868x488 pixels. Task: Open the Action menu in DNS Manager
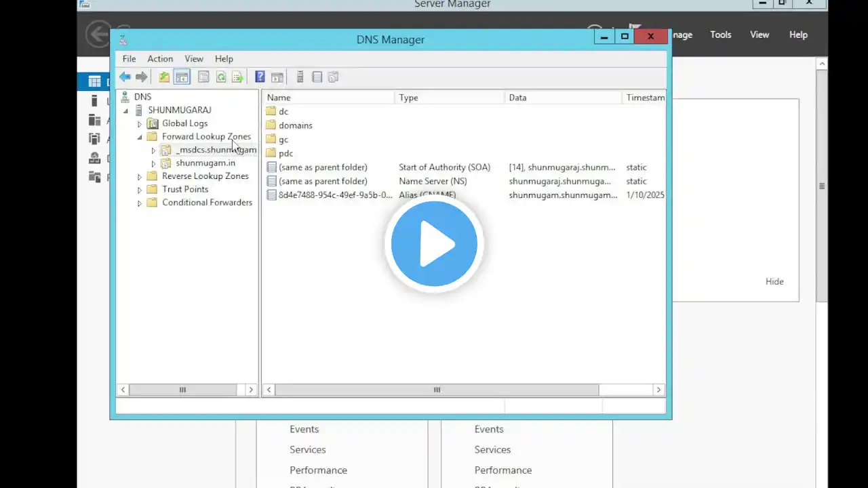point(160,59)
